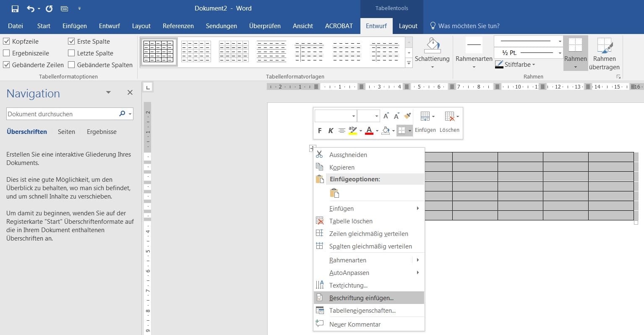Click the center align icon in mini toolbar
644x335 pixels.
click(x=342, y=131)
